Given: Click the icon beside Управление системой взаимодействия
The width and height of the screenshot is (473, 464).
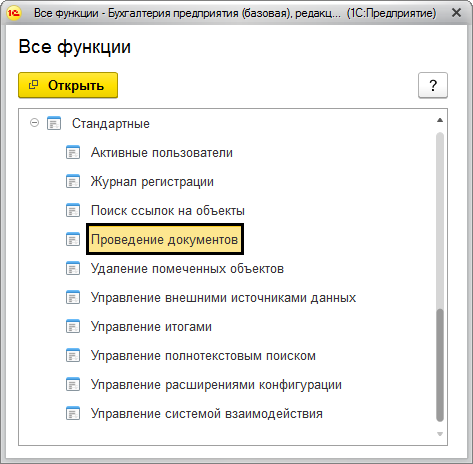Looking at the screenshot, I should click(73, 414).
